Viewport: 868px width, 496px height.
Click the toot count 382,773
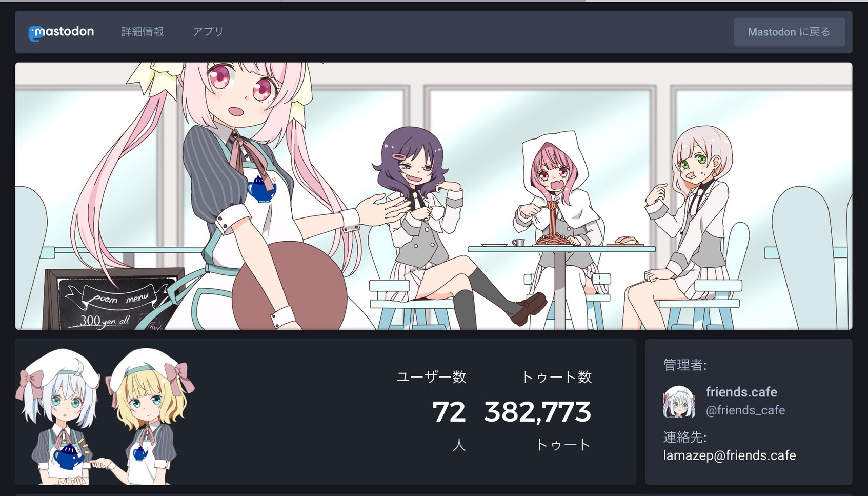pos(538,412)
